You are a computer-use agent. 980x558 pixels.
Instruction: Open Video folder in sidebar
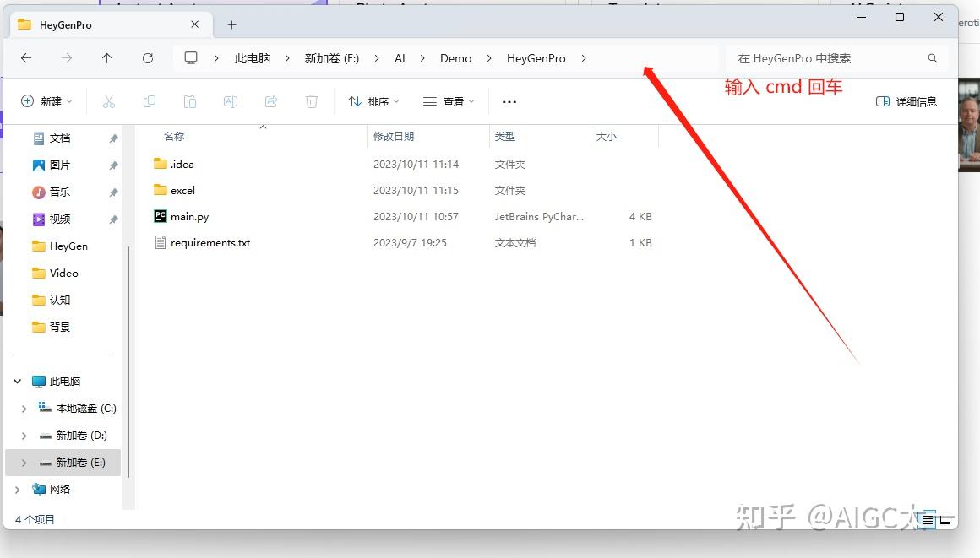click(x=63, y=273)
